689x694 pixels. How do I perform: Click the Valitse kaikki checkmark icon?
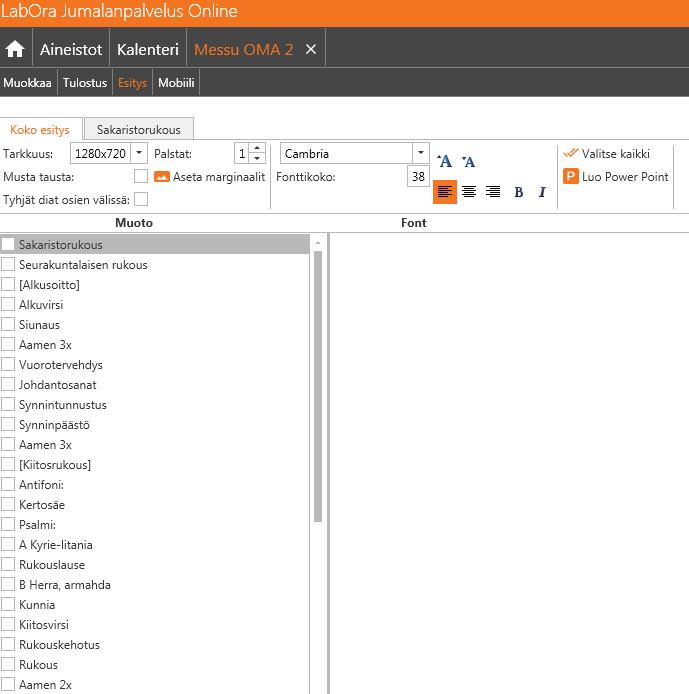tap(570, 153)
